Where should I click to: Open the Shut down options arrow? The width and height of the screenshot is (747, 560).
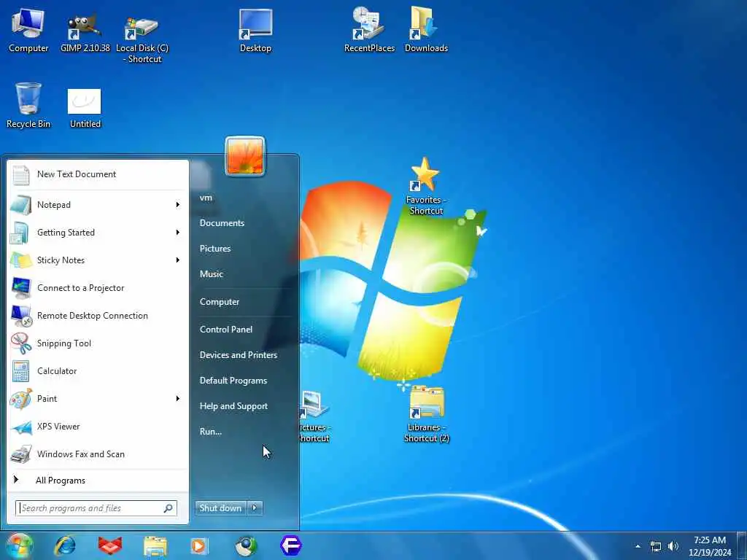pos(255,508)
